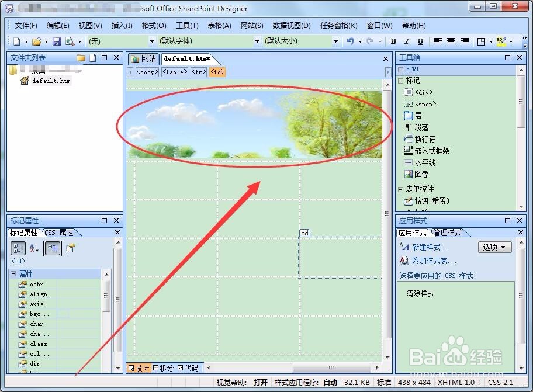Click the Open folder toolbar icon
Viewport: 533px width, 392px height.
point(37,41)
